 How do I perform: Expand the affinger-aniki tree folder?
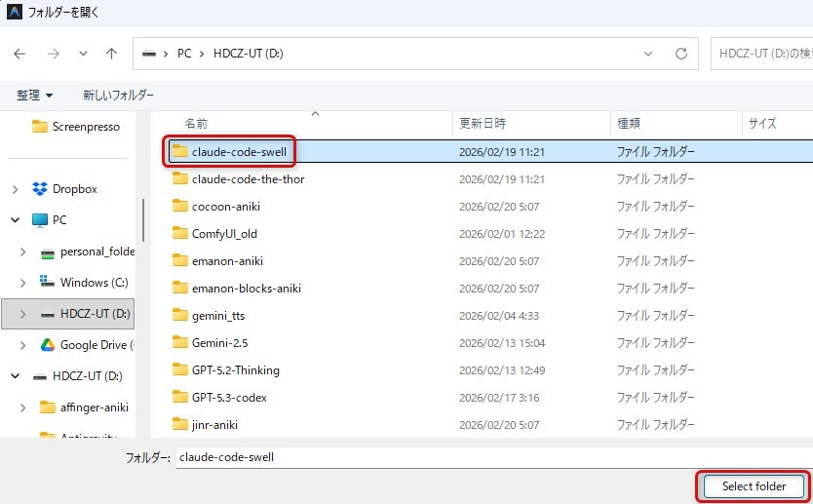[23, 407]
